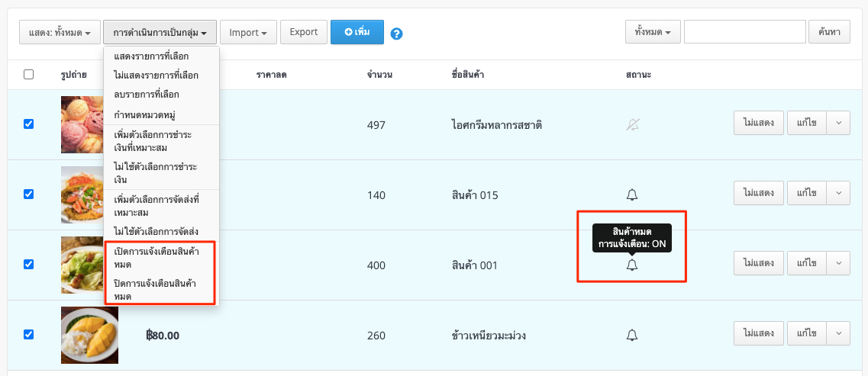Click the ราคาลด column header
This screenshot has height=376, width=868.
[x=271, y=75]
